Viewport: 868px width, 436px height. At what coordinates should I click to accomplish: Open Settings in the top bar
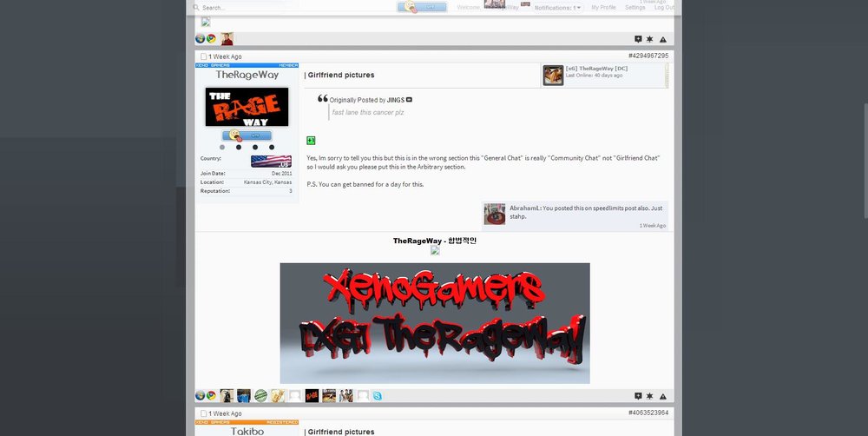(635, 8)
